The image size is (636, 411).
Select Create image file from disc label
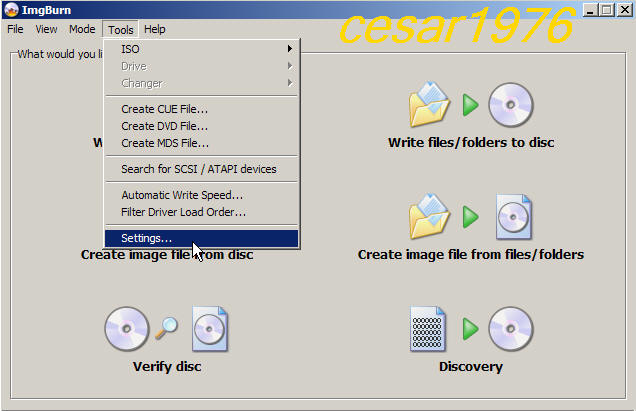[x=167, y=254]
